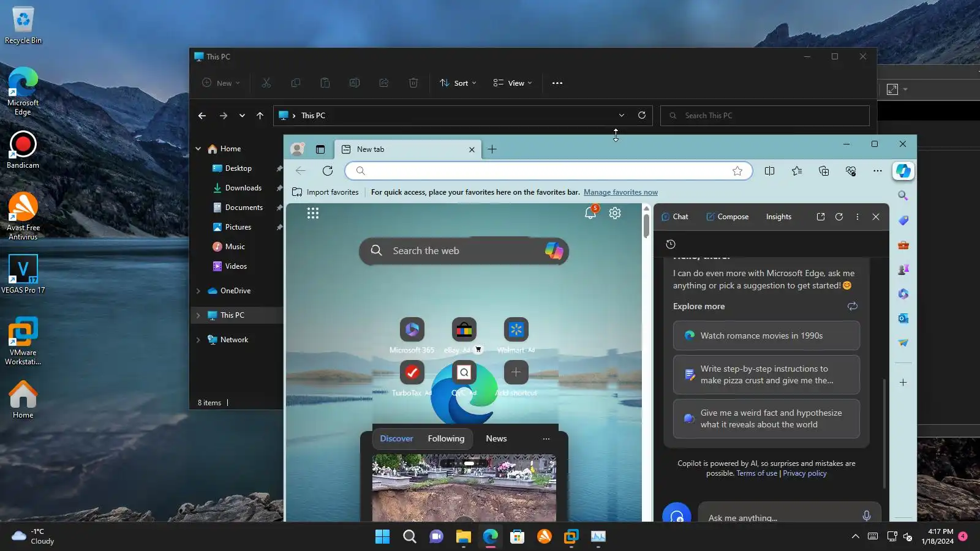Screen dimensions: 980x551
Task: Open Edge tab actions menu icon
Action: coord(320,149)
